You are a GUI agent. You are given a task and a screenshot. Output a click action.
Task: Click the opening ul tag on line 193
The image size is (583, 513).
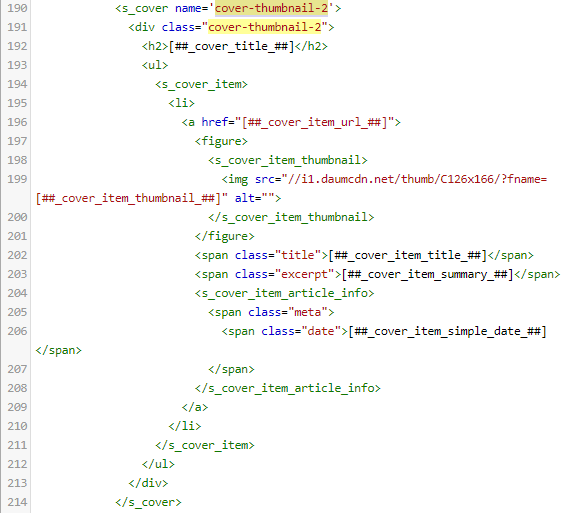pyautogui.click(x=155, y=65)
